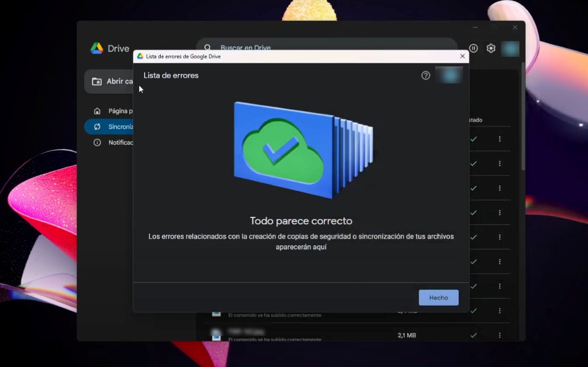Screen dimensions: 588x367
Task: Click the synced checkmark on the bottom 2,1 MB row
Action: (x=473, y=335)
